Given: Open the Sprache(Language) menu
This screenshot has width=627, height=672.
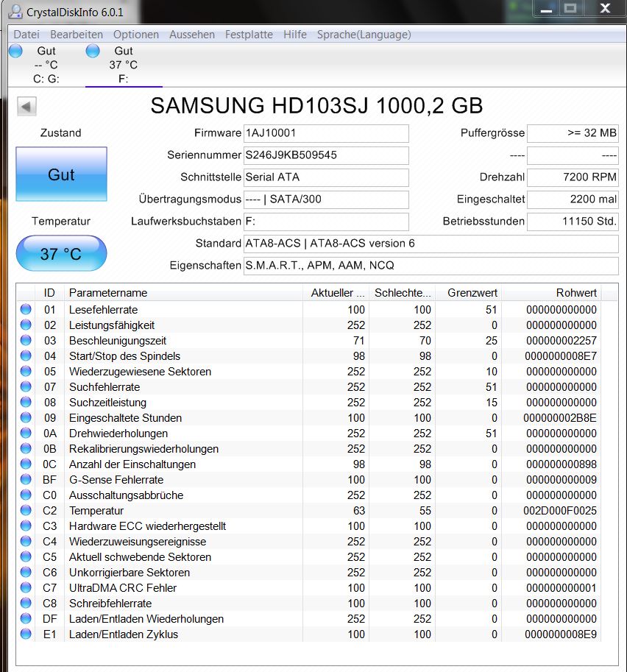Looking at the screenshot, I should pos(364,35).
